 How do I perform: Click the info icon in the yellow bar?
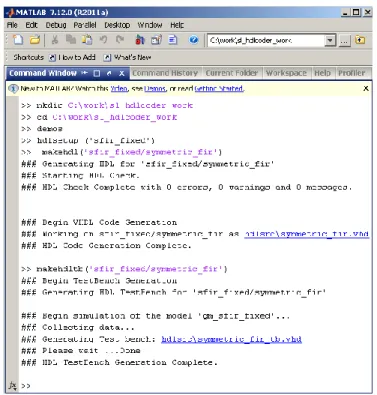tap(13, 89)
